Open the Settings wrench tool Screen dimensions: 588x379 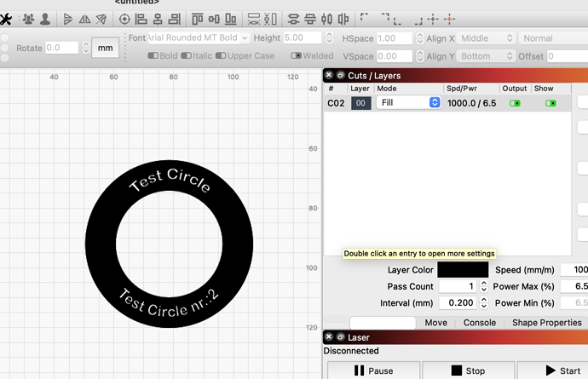point(6,19)
